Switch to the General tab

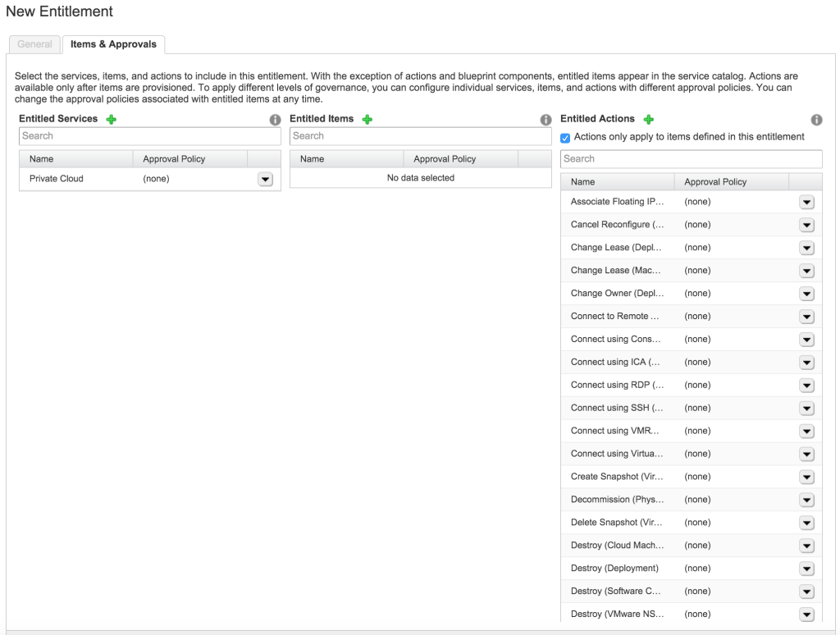click(34, 44)
